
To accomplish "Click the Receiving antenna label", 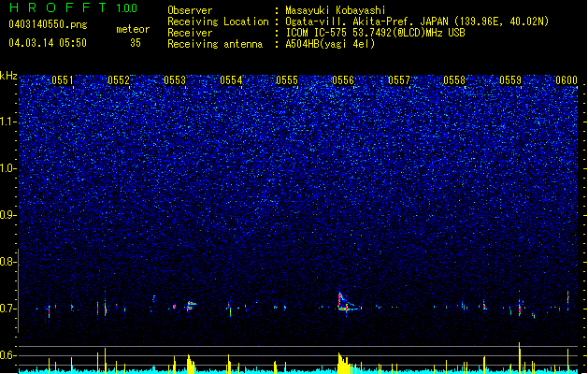I will pyautogui.click(x=215, y=44).
